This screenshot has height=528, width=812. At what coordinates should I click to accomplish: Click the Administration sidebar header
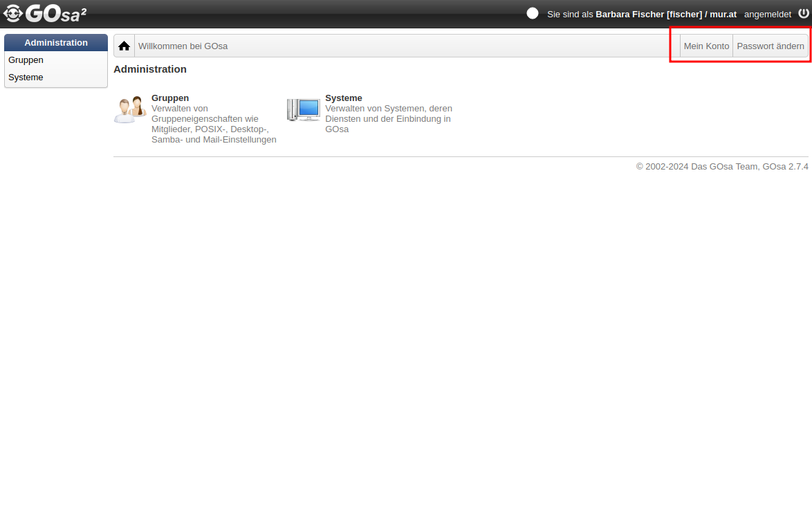(x=56, y=42)
